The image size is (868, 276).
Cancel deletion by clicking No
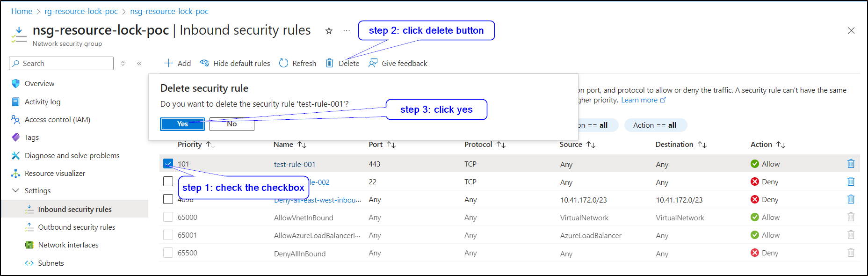[231, 124]
